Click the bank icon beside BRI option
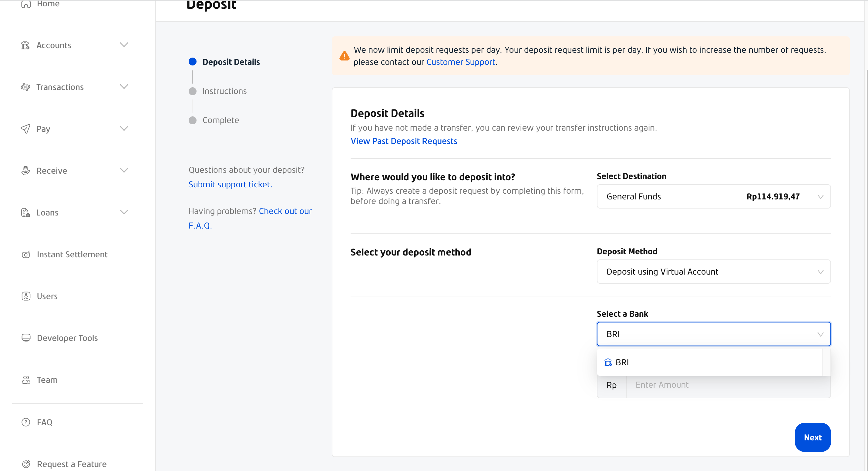This screenshot has width=868, height=471. (608, 362)
